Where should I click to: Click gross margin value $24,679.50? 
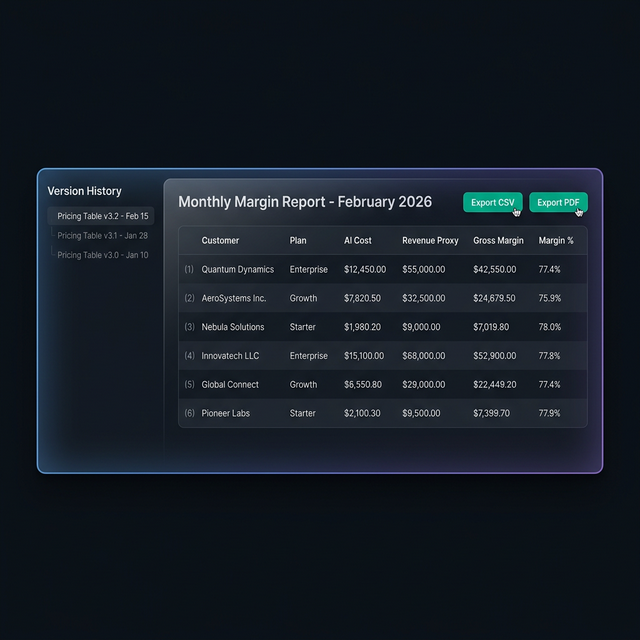[x=494, y=298]
